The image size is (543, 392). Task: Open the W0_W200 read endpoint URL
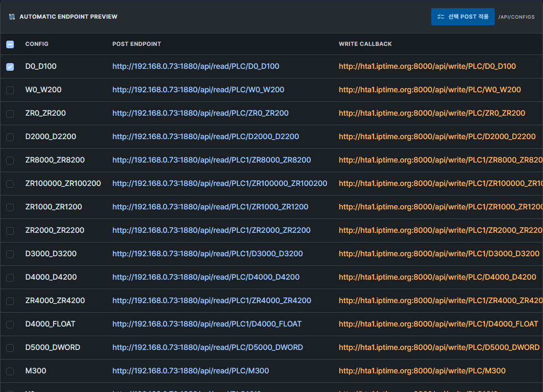pos(198,90)
